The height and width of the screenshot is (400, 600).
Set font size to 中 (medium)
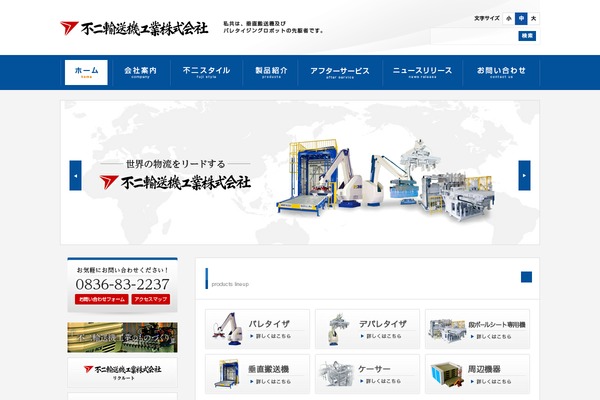pos(521,18)
